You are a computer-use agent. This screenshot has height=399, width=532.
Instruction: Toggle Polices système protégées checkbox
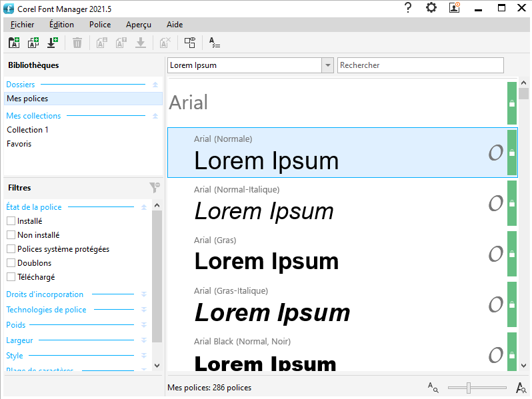(11, 249)
